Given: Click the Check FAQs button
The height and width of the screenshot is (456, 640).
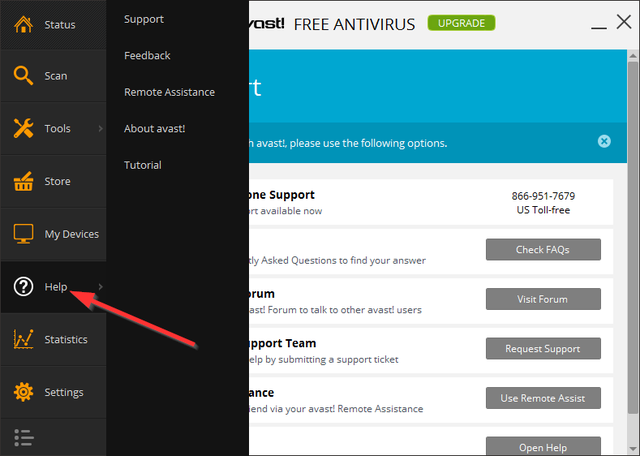Looking at the screenshot, I should coord(543,249).
